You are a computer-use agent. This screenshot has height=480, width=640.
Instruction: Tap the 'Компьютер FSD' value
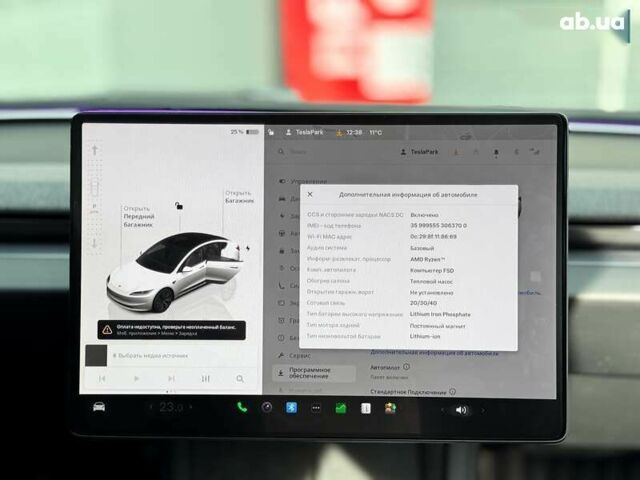pyautogui.click(x=432, y=270)
